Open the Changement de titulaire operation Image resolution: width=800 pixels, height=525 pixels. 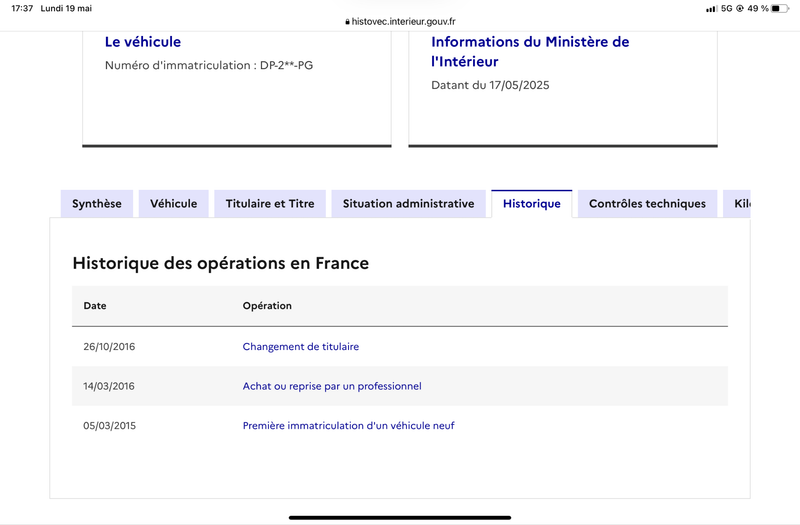[300, 347]
